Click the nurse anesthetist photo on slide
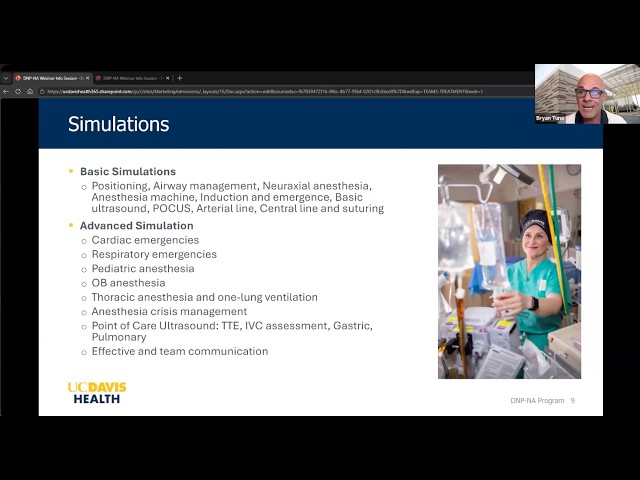 (509, 271)
